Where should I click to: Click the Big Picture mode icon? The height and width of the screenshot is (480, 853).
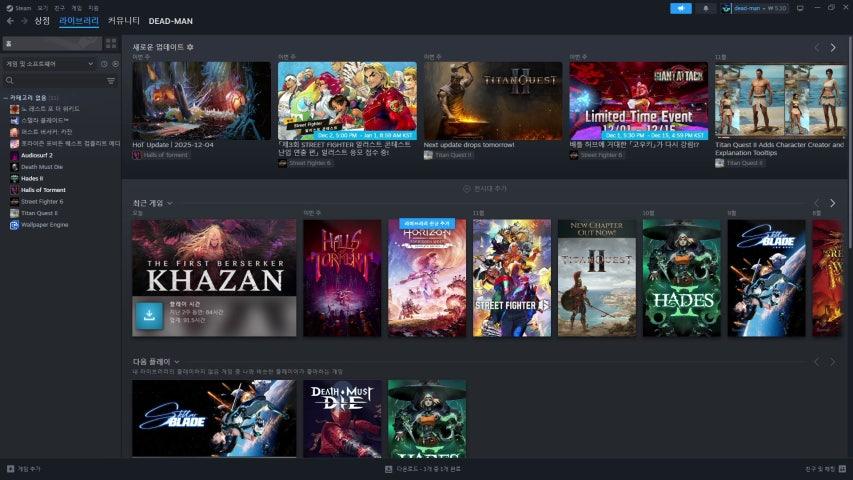[800, 8]
